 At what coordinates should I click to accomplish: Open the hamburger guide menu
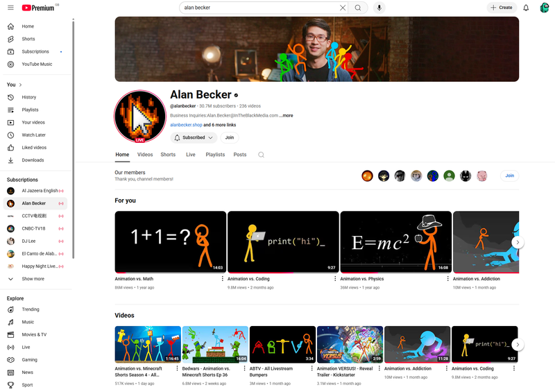click(10, 8)
